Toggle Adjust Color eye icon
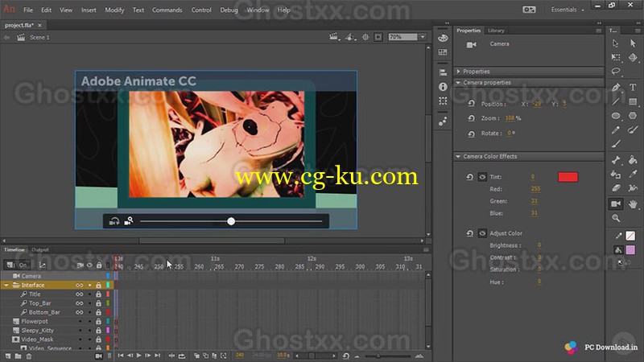Viewport: 644px width, 362px height. 482,233
